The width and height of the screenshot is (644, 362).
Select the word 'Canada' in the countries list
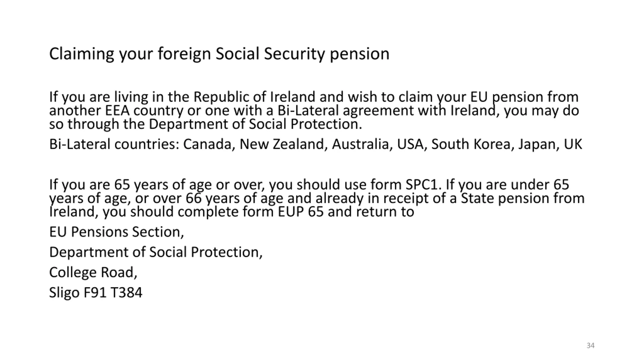pos(207,144)
